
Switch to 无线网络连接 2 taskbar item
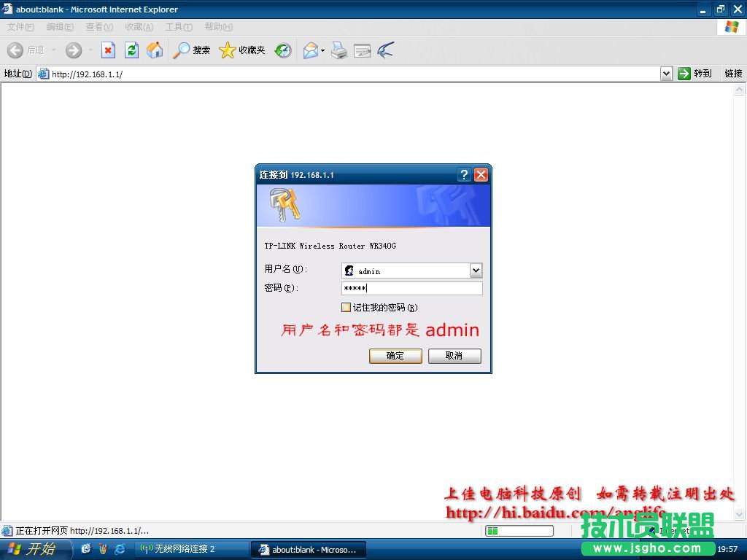pos(192,549)
